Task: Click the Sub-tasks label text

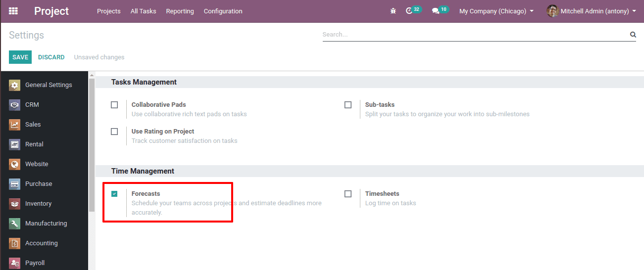Action: pyautogui.click(x=380, y=105)
